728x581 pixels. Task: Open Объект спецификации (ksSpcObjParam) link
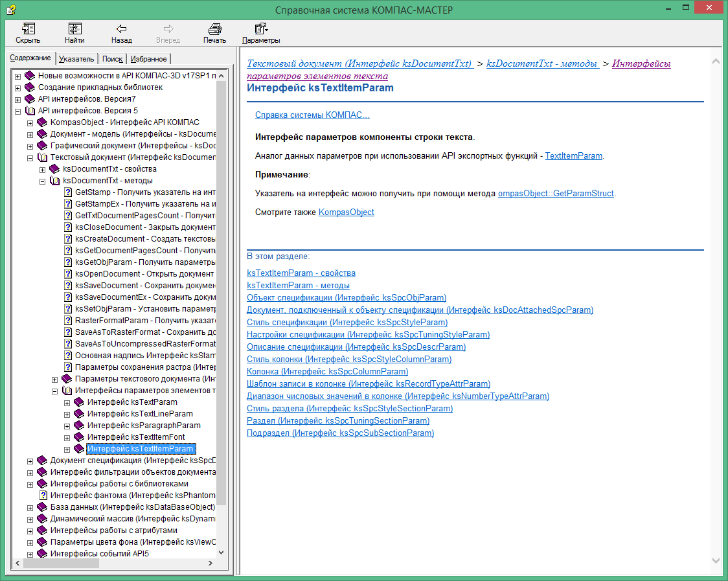click(347, 298)
